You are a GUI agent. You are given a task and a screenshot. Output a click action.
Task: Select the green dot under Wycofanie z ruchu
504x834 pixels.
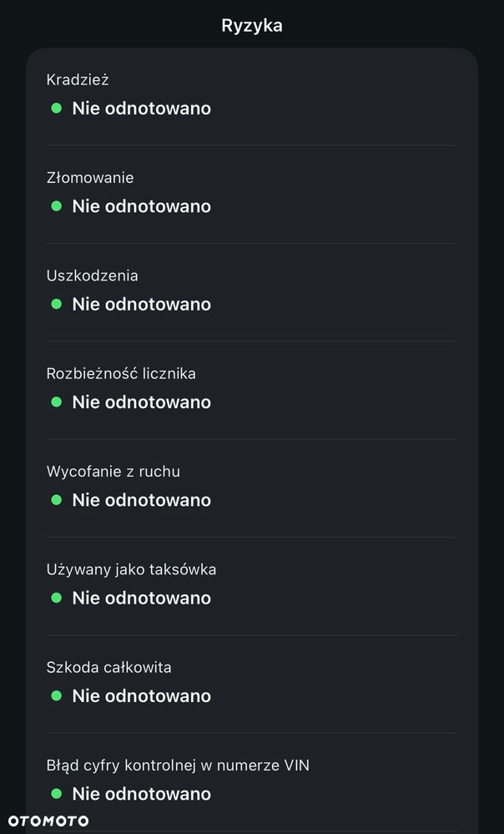point(57,500)
